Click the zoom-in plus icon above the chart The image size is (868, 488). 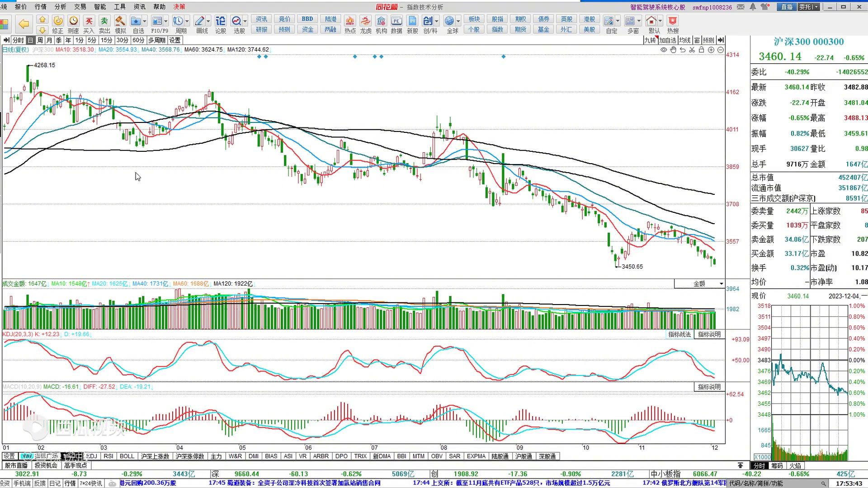711,50
